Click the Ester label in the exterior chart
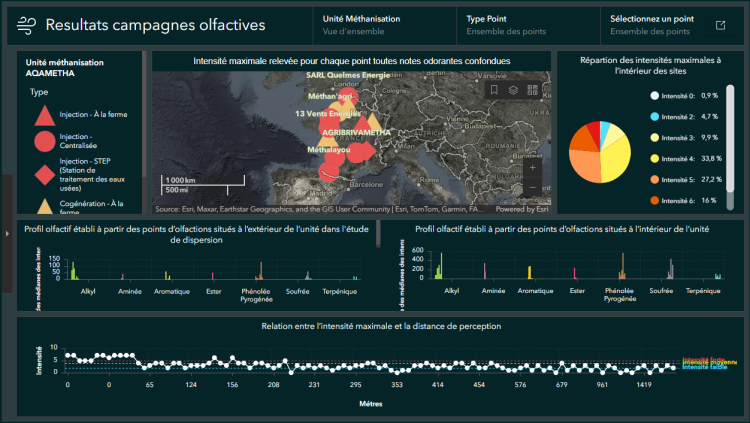Image resolution: width=750 pixels, height=423 pixels. point(213,291)
